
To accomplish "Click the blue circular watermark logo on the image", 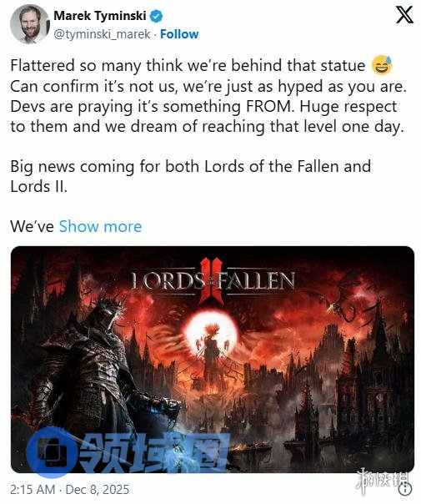I will coord(53,452).
